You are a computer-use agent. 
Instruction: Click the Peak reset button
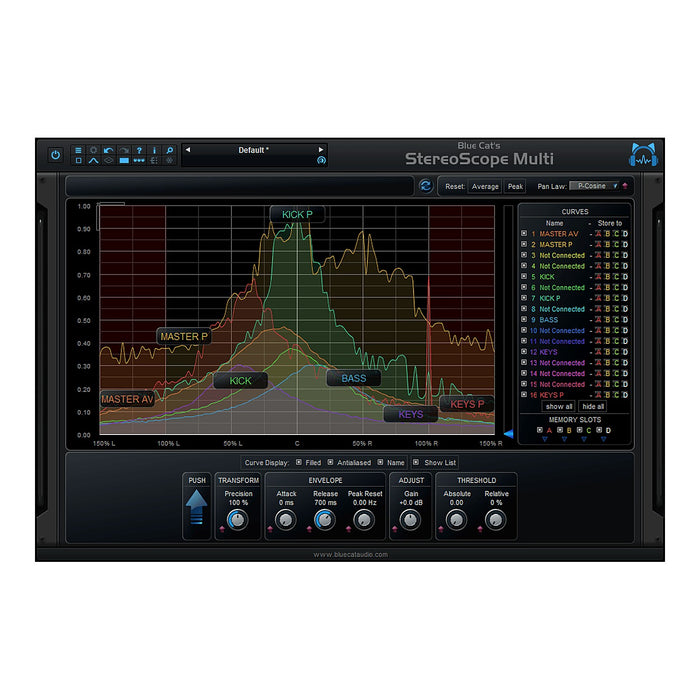point(515,187)
